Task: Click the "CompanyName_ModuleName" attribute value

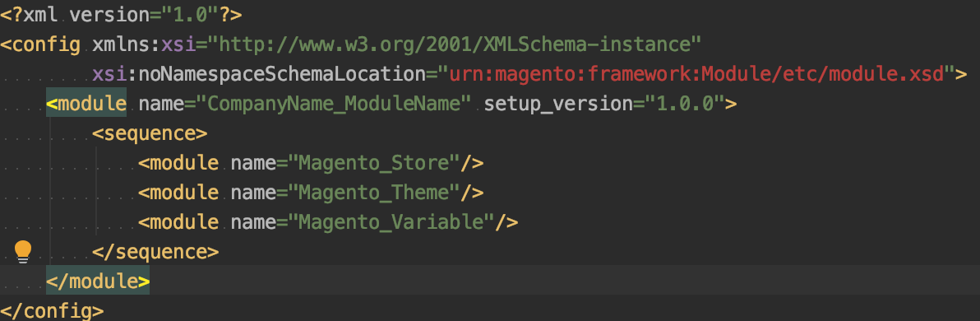Action: tap(333, 103)
